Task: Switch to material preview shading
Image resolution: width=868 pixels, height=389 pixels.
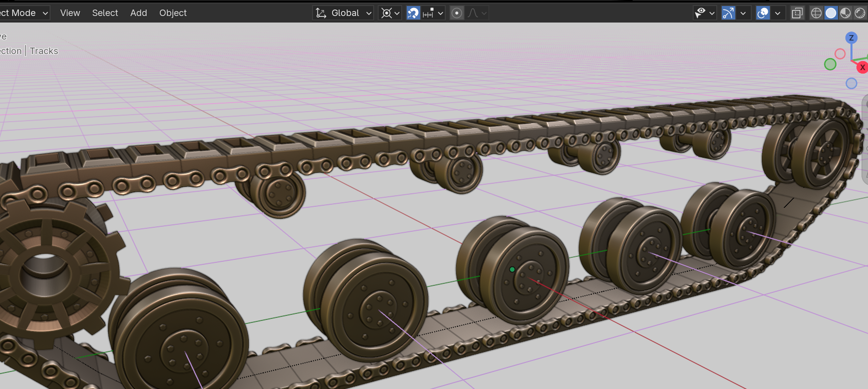Action: (845, 13)
